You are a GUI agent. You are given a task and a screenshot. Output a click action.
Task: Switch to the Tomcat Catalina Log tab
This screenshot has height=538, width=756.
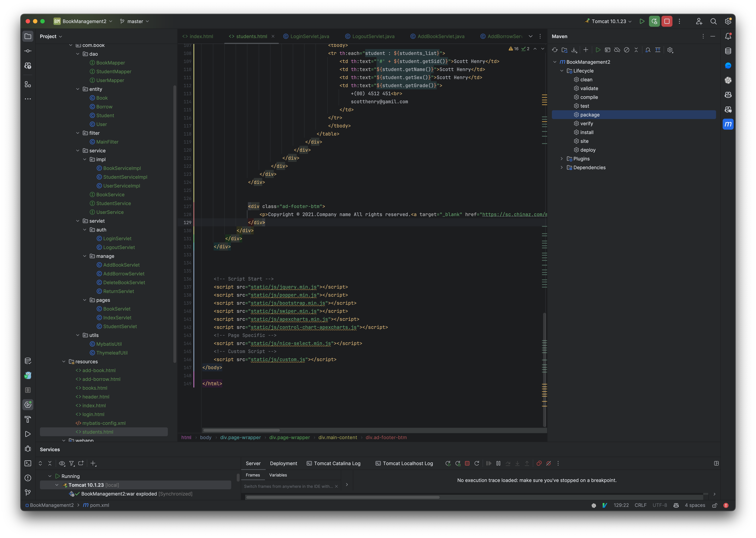(x=334, y=463)
